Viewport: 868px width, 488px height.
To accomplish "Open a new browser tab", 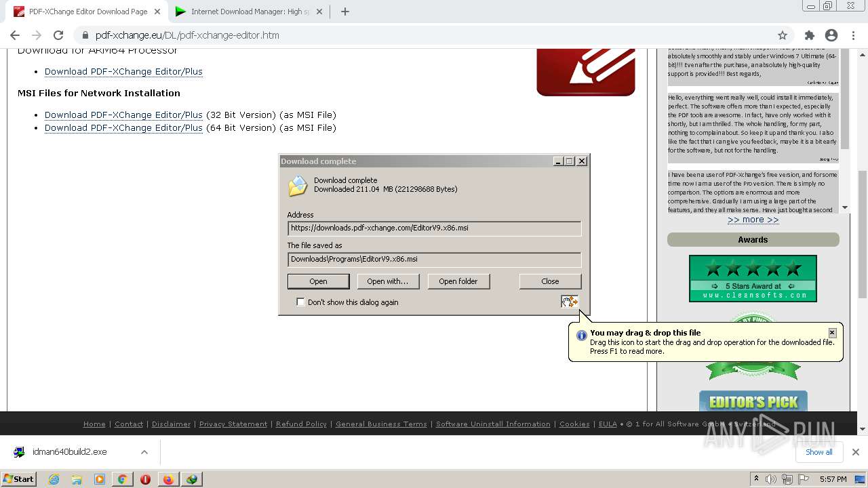I will pyautogui.click(x=344, y=12).
